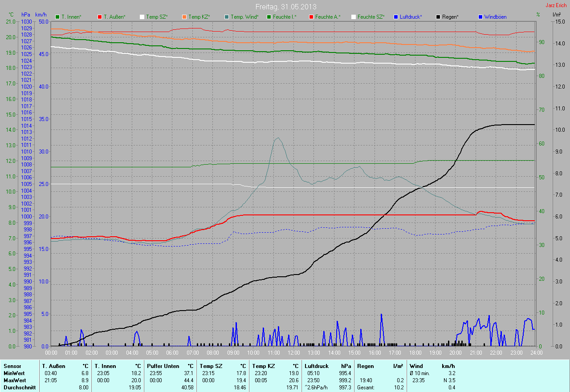The width and height of the screenshot is (570, 392).
Task: Select the MaxWert row label
Action: click(x=14, y=380)
